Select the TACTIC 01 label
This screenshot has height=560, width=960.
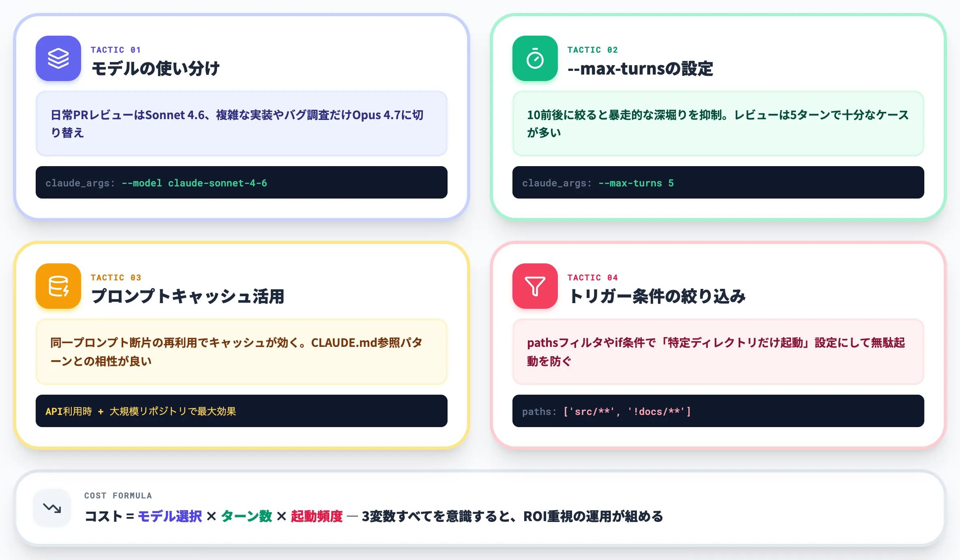click(x=116, y=50)
